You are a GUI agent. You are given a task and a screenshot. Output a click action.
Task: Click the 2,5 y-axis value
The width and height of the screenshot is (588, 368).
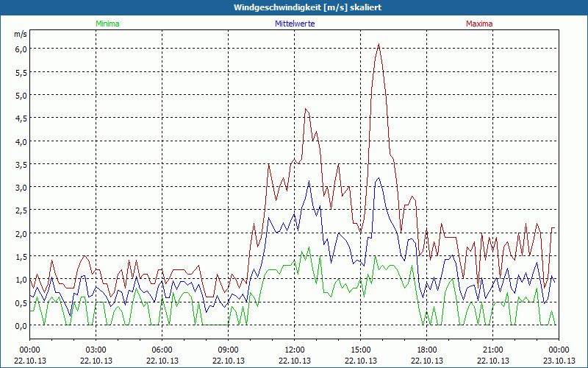pyautogui.click(x=21, y=210)
